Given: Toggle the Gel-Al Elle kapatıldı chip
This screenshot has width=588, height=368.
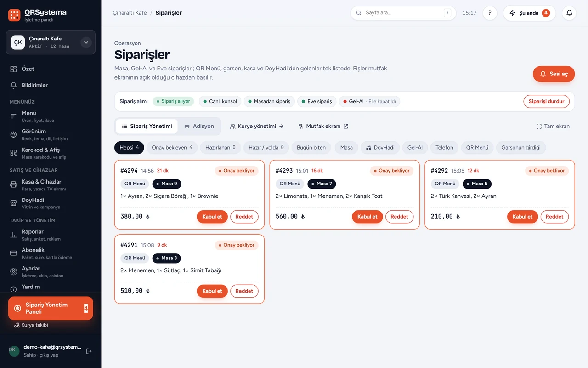Looking at the screenshot, I should (x=369, y=101).
